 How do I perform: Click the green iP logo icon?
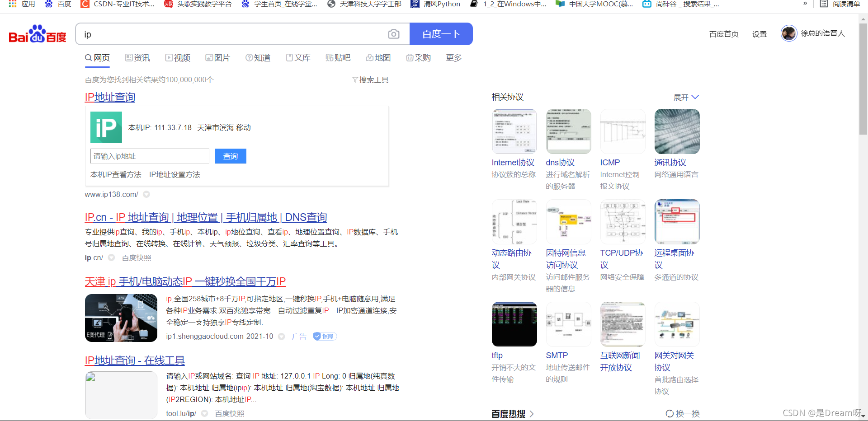106,127
